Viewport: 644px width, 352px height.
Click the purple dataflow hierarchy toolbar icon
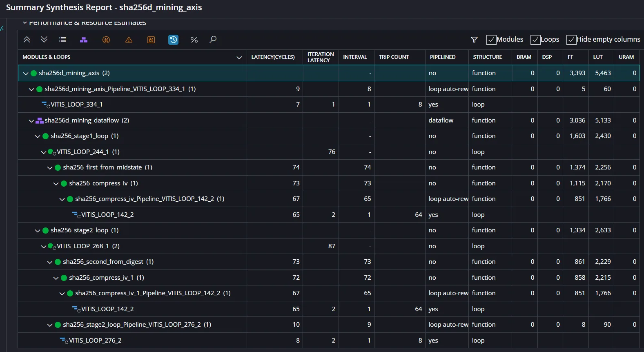(x=84, y=40)
